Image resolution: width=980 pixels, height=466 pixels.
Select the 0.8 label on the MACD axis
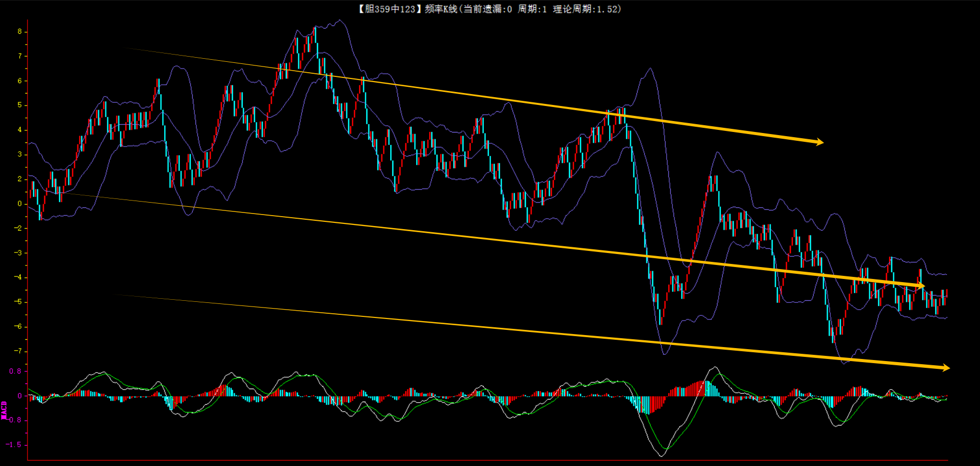click(16, 371)
